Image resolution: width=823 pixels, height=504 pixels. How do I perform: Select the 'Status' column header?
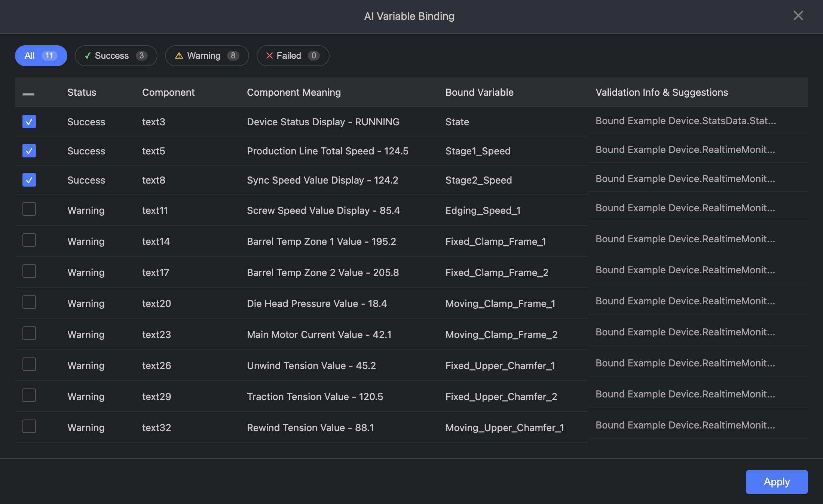[x=82, y=92]
